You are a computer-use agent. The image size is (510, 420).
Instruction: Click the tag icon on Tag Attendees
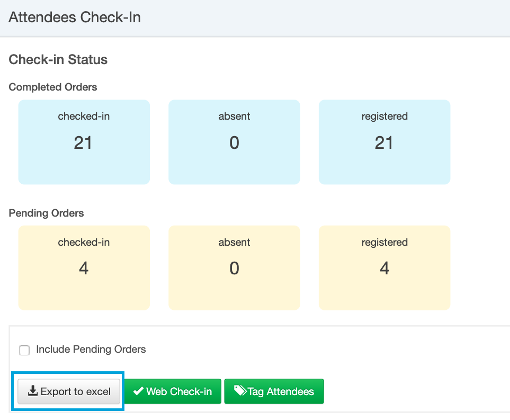[240, 390]
